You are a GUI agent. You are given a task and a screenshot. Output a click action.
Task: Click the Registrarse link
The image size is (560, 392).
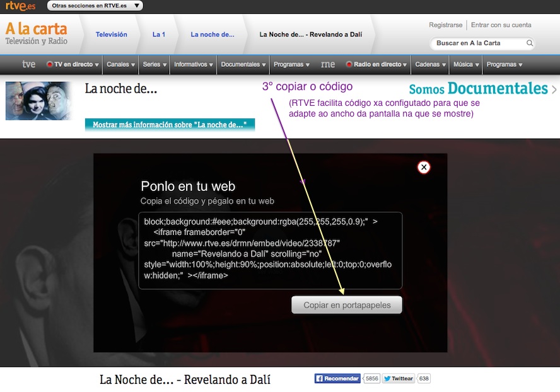pyautogui.click(x=445, y=25)
